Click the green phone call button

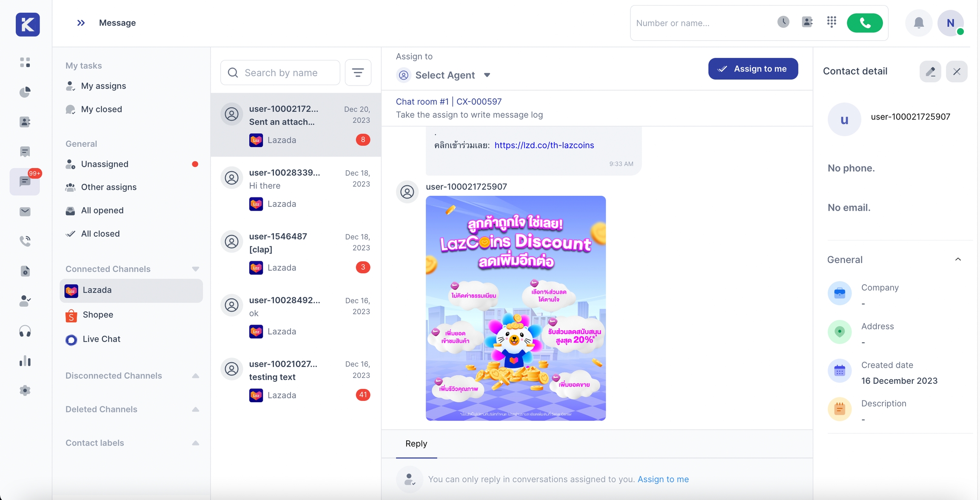click(x=864, y=23)
